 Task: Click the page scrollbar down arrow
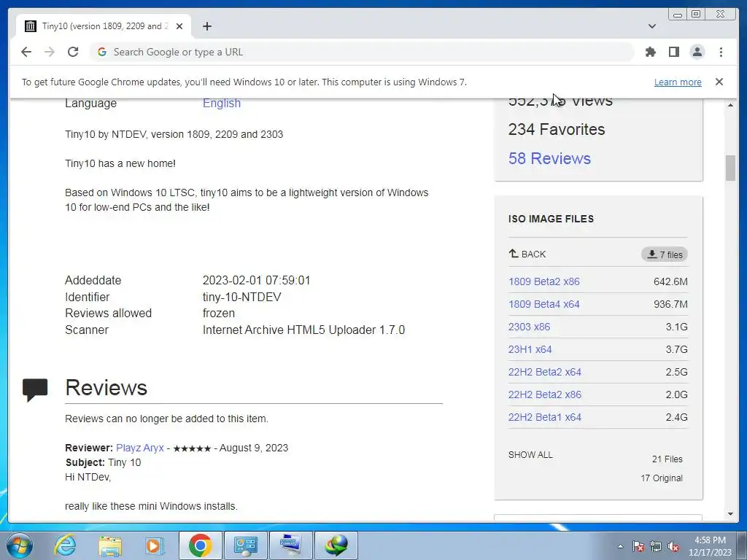(730, 514)
